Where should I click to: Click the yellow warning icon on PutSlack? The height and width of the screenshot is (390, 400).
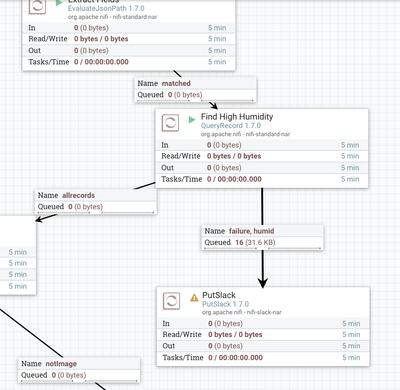pos(194,297)
